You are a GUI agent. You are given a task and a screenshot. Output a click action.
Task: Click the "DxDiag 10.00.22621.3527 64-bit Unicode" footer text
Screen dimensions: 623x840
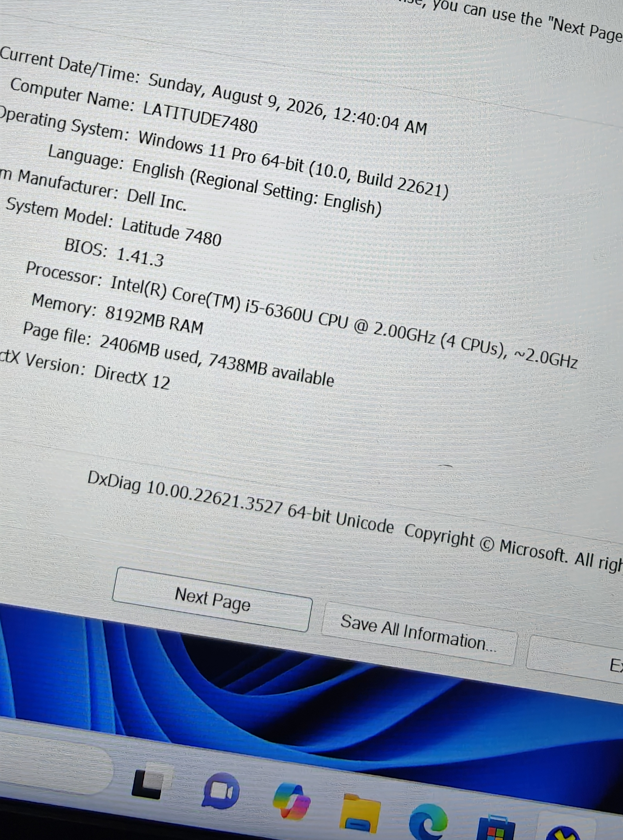coord(240,502)
